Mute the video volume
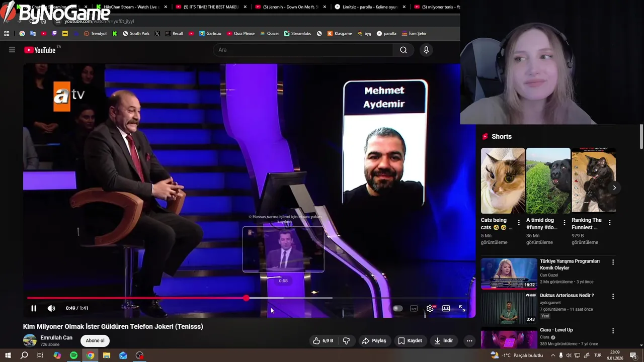 [x=51, y=308]
